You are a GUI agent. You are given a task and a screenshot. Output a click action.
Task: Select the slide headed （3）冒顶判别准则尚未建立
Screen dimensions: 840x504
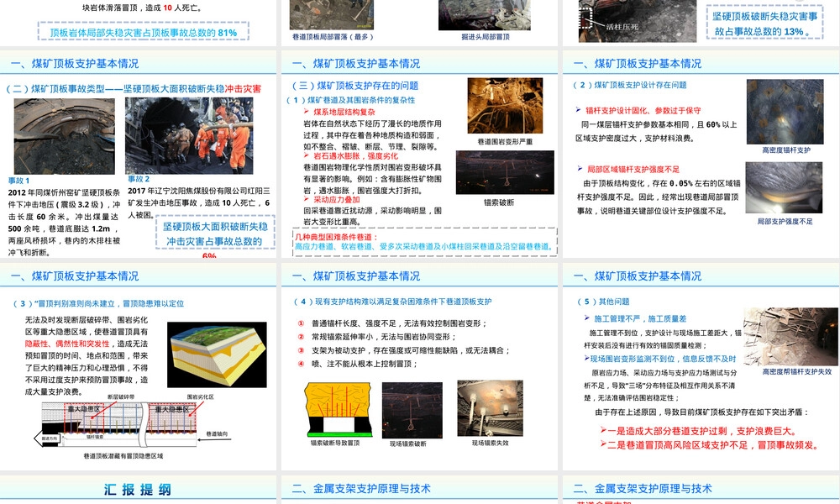tap(139, 367)
